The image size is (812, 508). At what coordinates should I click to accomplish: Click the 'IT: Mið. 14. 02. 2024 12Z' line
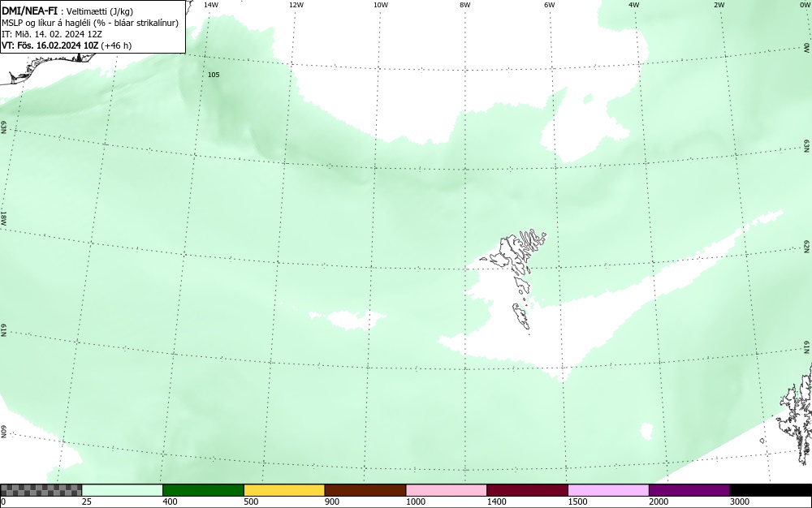coord(52,34)
